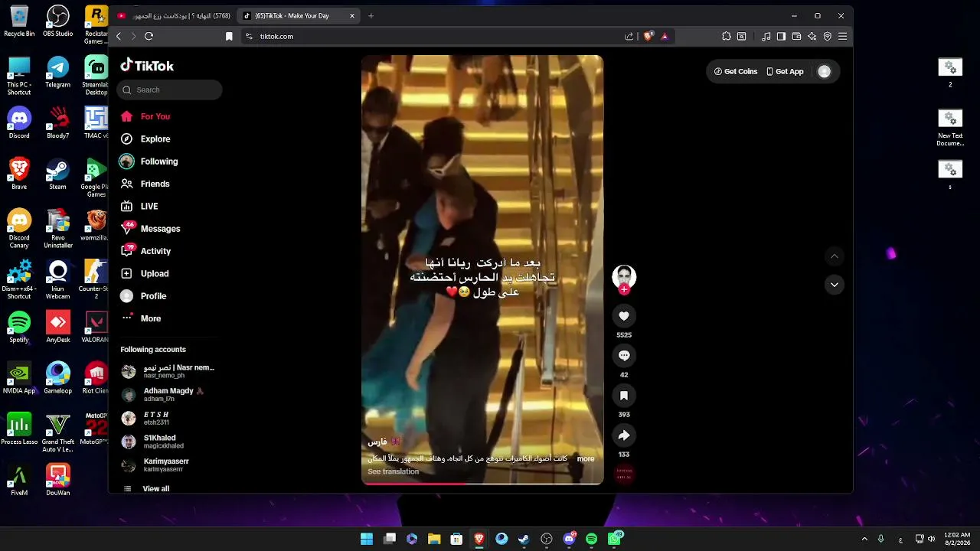Go to the TikTok logo home link
The image size is (980, 551).
[x=147, y=66]
